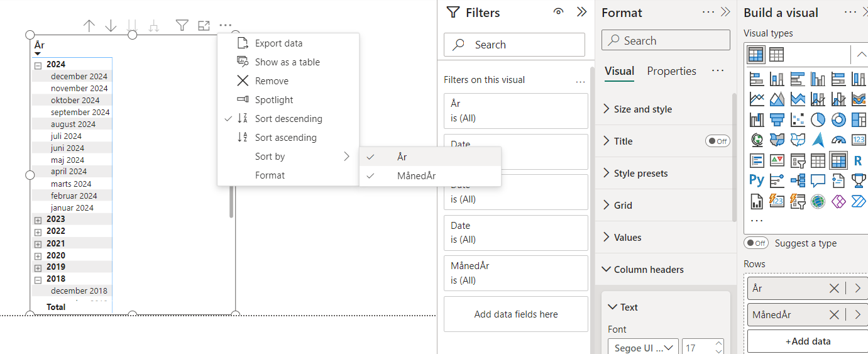Pick the Q&A speech bubble visual
This screenshot has width=868, height=354.
[x=818, y=180]
